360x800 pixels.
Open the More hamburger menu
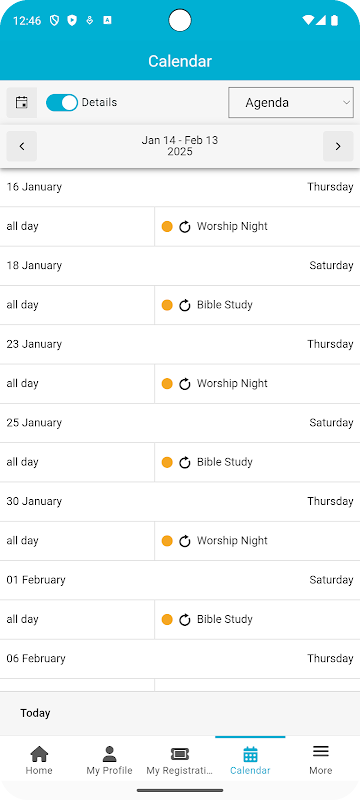point(320,751)
